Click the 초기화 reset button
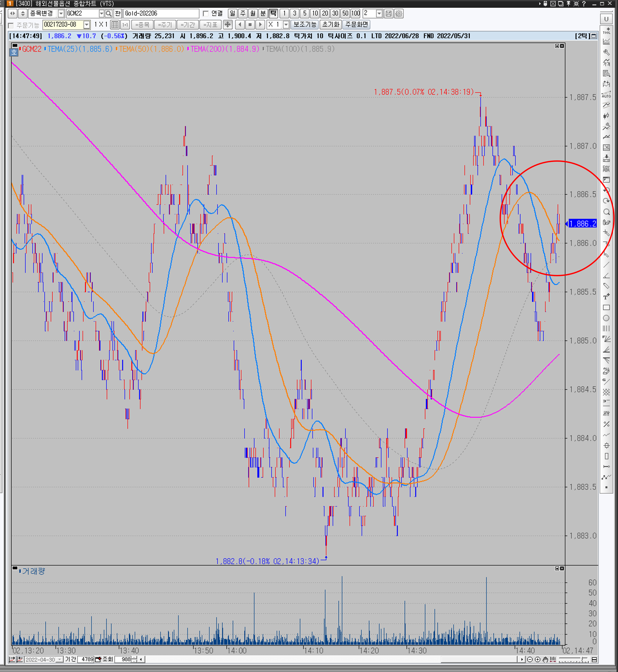Viewport: 618px width, 672px height. coord(330,24)
